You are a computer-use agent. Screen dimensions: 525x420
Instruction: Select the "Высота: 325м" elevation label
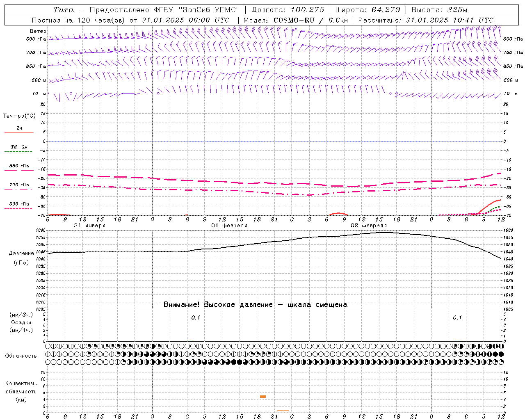[439, 10]
